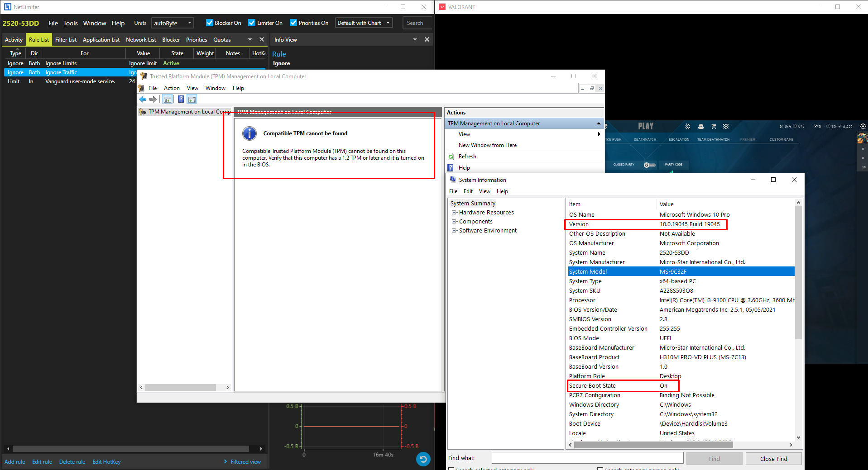
Task: Click the PARTY CODE button in VALORANT
Action: click(x=673, y=165)
